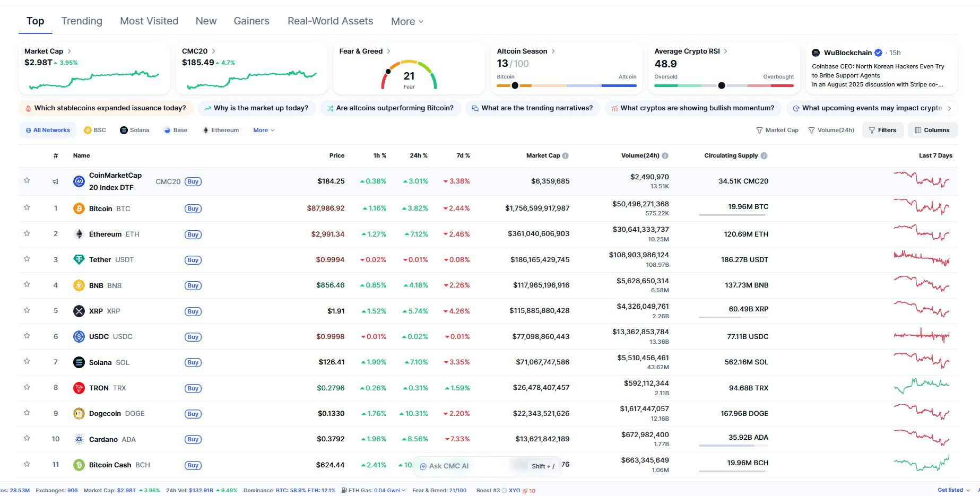Viewport: 980px width, 496px height.
Task: Click the Altcoin Season slider indicator
Action: [515, 85]
